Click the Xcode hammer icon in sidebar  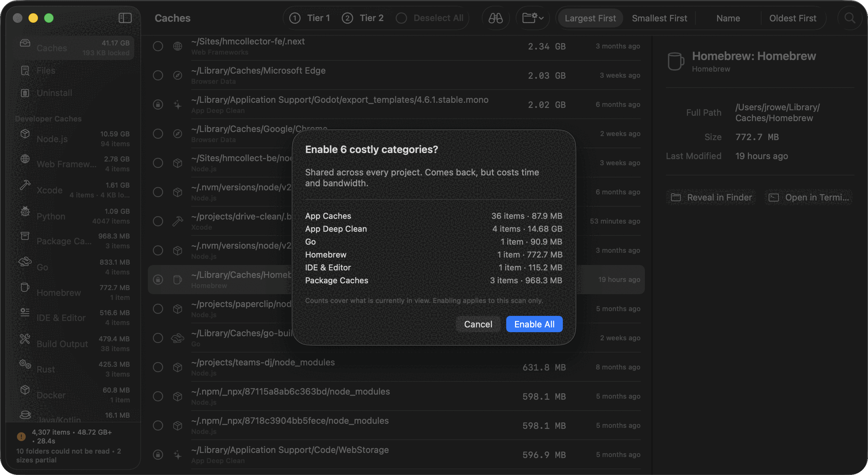point(25,185)
